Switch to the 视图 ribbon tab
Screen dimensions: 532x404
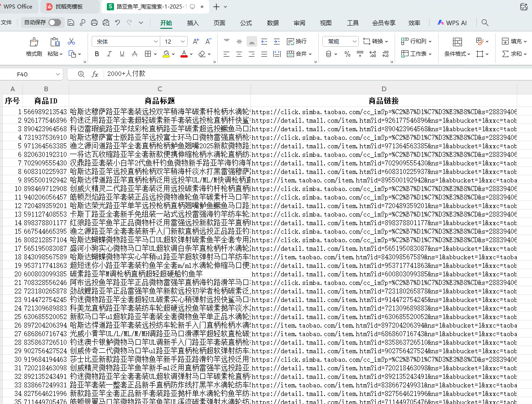[x=326, y=23]
